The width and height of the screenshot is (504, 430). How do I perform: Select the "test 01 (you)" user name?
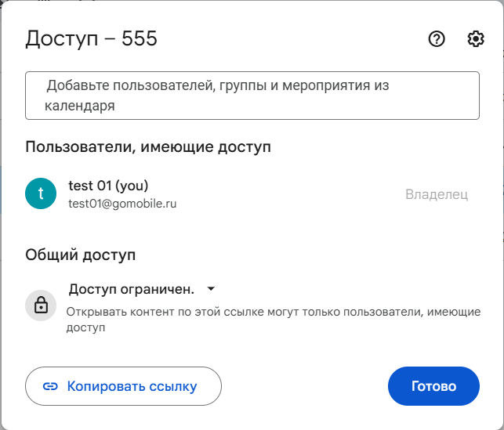click(x=108, y=186)
